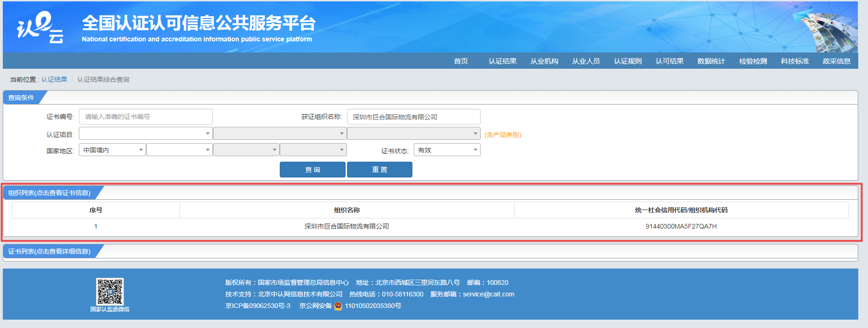Expand the 认证项目 first dropdown

coord(146,134)
